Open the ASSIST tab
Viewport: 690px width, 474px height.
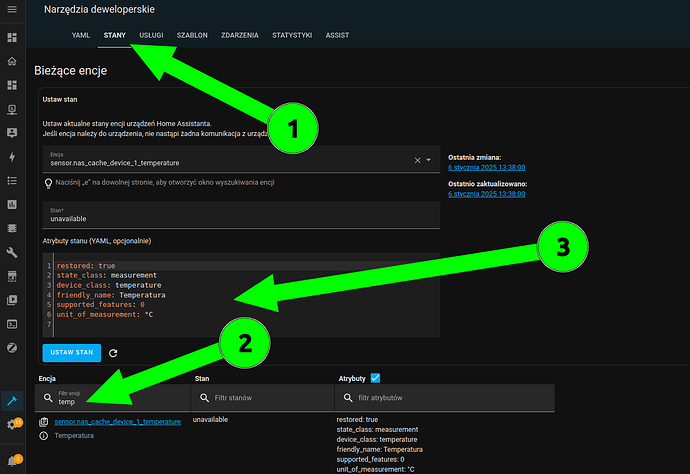click(x=337, y=35)
